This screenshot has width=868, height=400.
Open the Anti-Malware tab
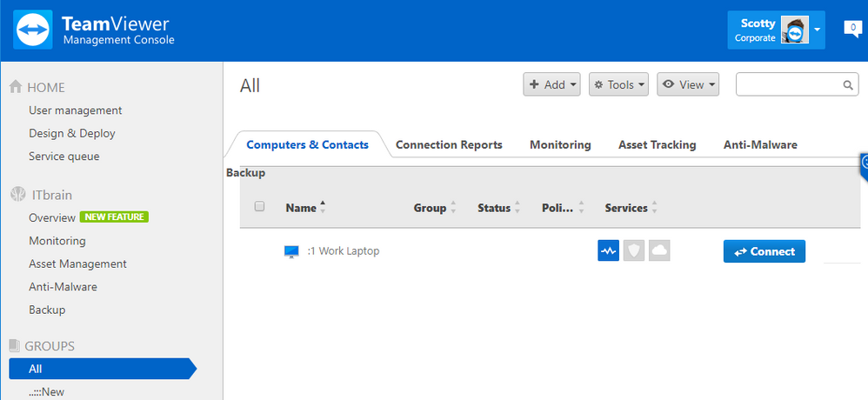point(760,145)
